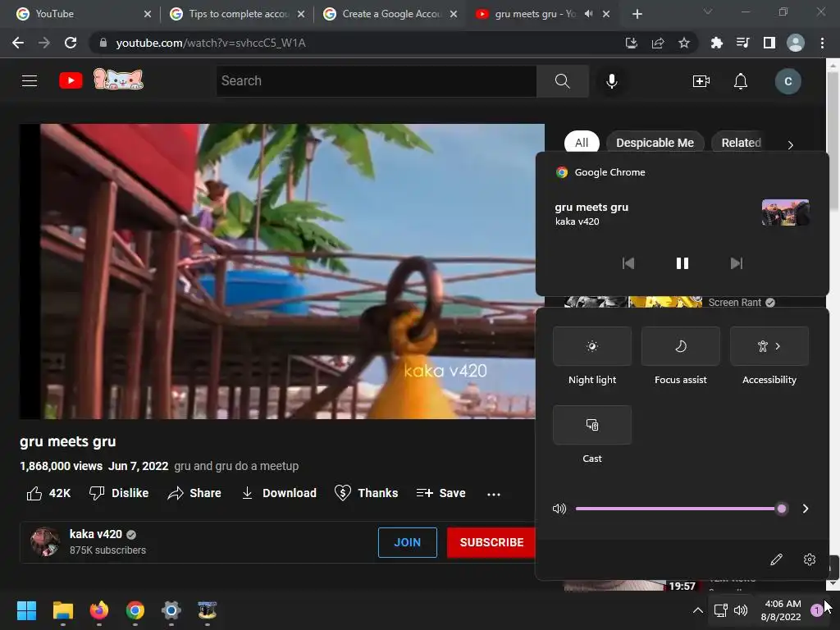
Task: Launch Firefox from taskbar
Action: [99, 610]
